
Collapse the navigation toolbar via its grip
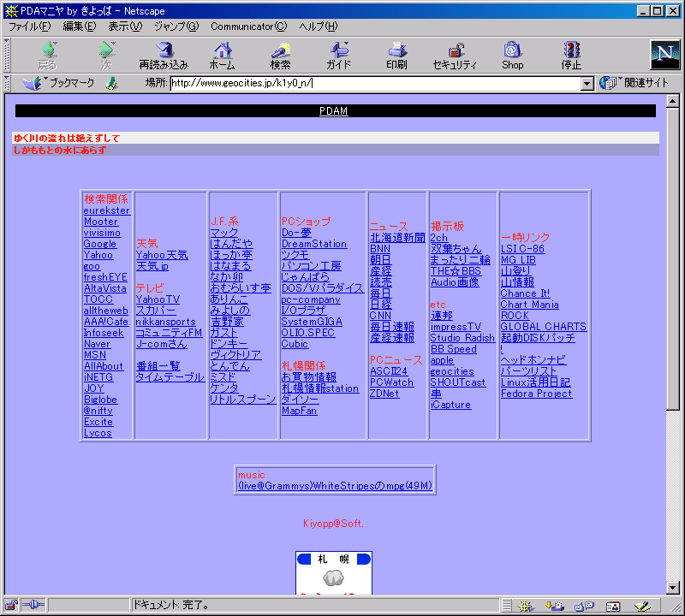(x=7, y=55)
